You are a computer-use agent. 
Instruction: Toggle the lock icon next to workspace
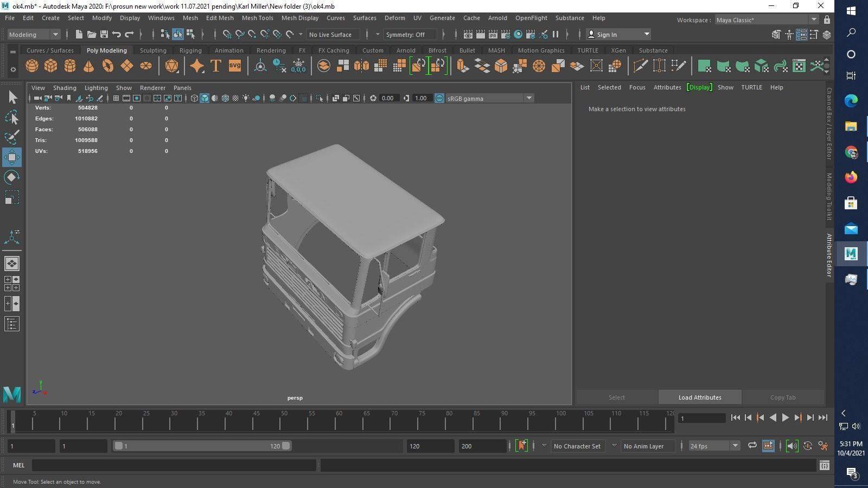click(x=827, y=20)
